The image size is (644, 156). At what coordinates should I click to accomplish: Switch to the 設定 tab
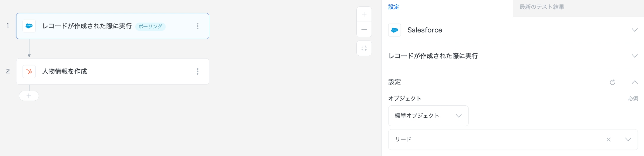click(x=394, y=7)
